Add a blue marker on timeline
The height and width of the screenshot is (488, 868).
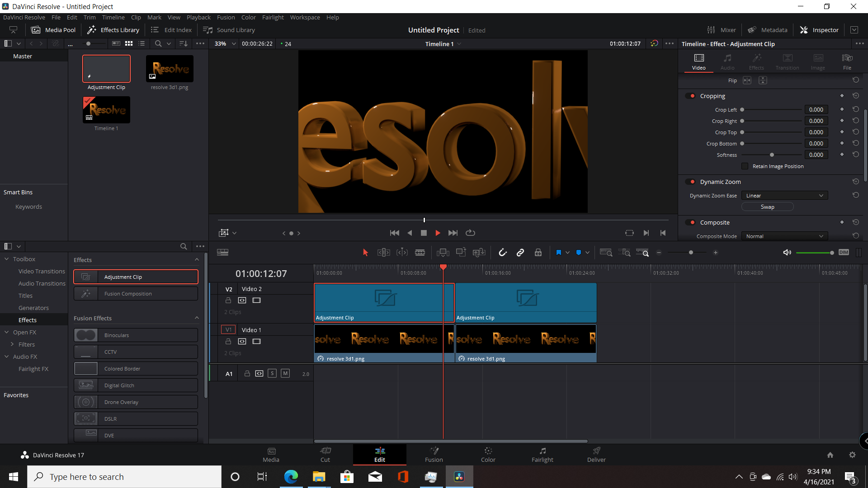pos(579,253)
